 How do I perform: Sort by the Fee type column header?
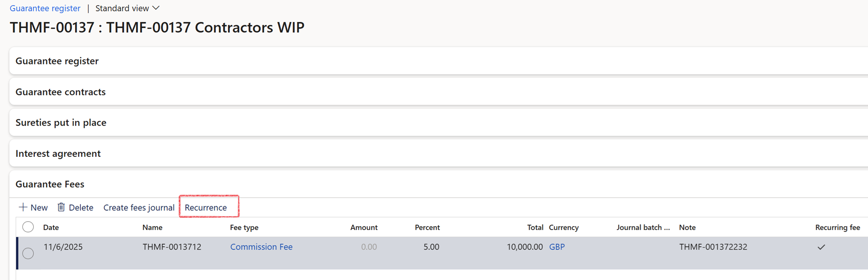click(x=244, y=228)
